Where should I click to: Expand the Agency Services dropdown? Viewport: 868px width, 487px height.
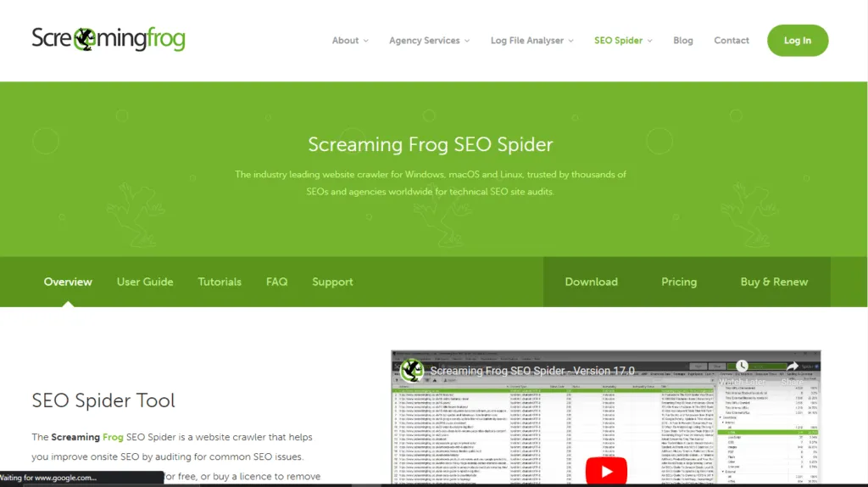pyautogui.click(x=429, y=41)
